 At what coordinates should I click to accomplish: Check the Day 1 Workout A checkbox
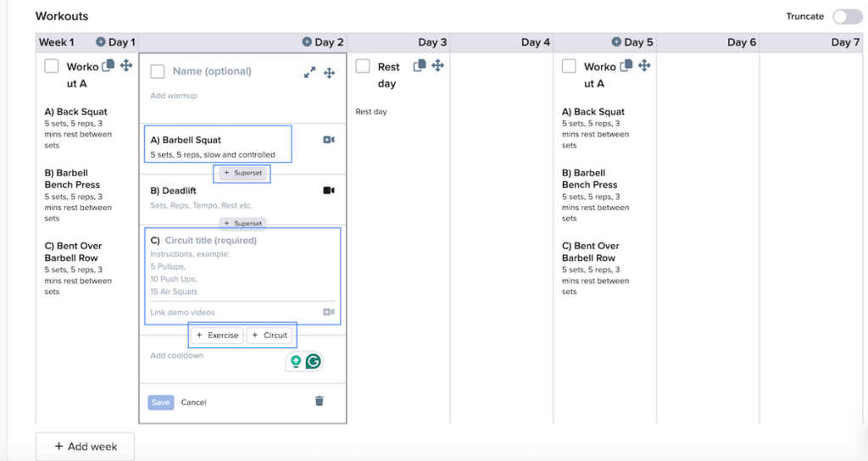tap(52, 66)
